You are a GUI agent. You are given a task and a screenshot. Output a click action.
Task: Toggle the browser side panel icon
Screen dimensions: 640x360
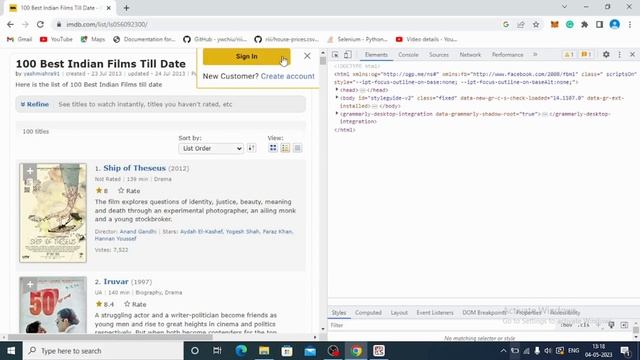[599, 24]
